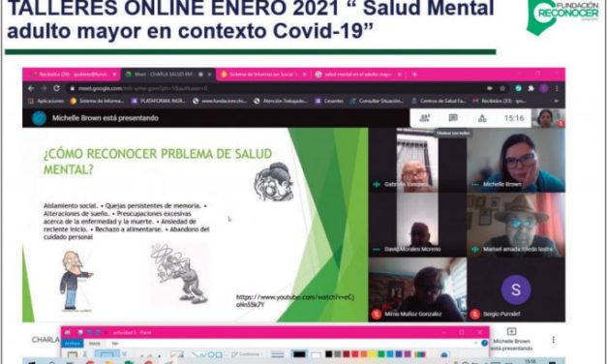
Task: Open the Chrome profile avatar
Action: point(544,88)
